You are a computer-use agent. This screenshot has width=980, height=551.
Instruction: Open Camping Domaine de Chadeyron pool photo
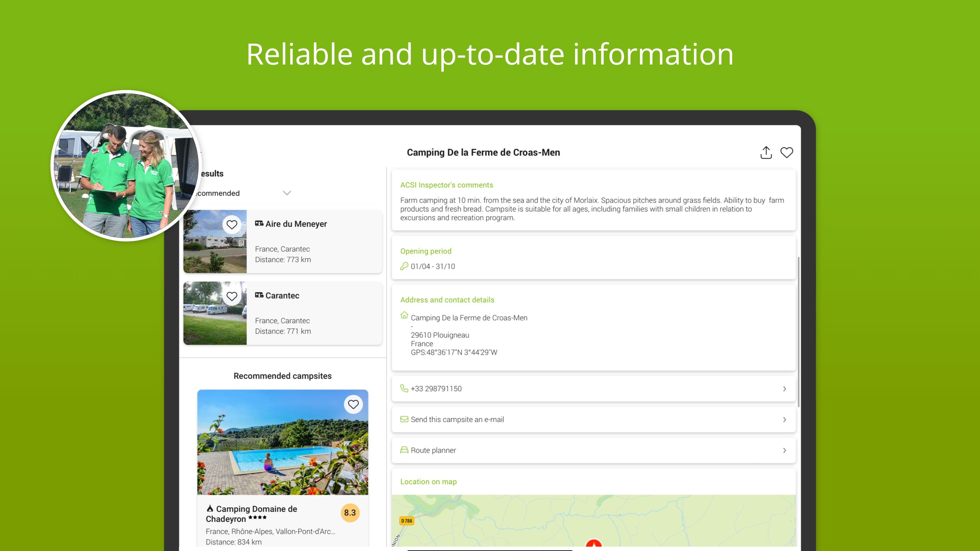(x=282, y=449)
